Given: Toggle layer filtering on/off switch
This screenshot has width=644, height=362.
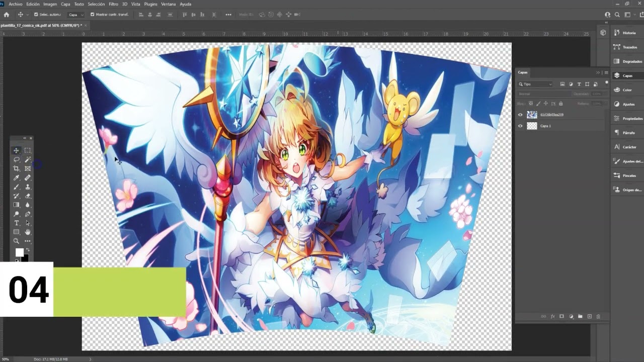Looking at the screenshot, I should click(606, 83).
